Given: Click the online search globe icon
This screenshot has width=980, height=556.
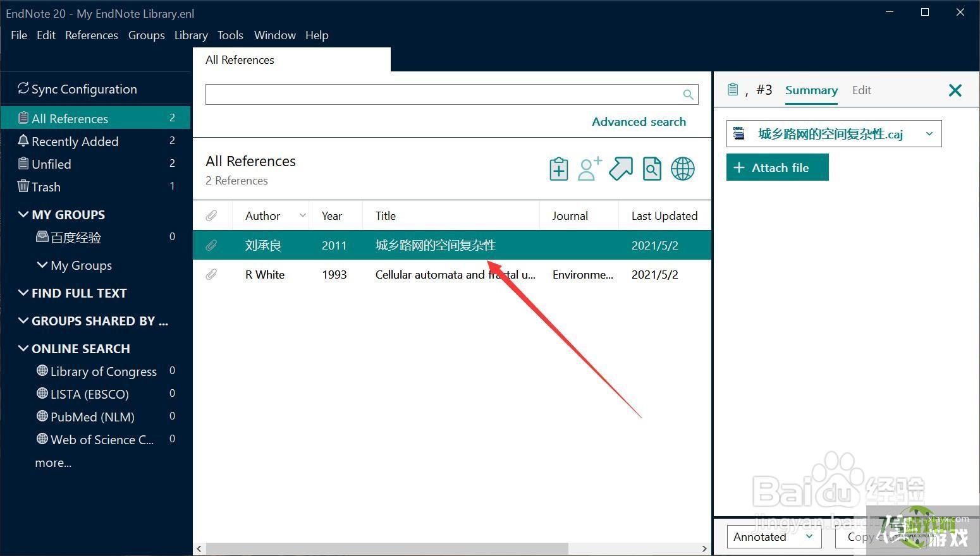Looking at the screenshot, I should tap(683, 169).
